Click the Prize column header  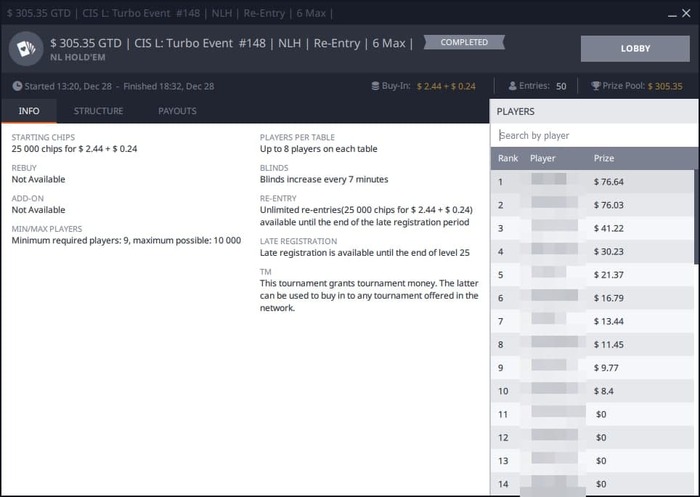pos(604,158)
